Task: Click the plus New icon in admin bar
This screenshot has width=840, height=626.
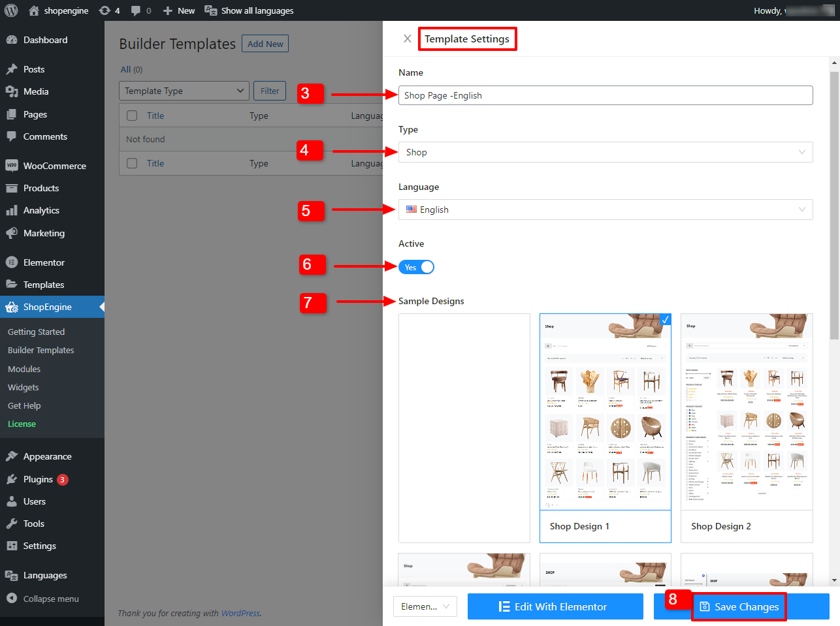Action: tap(168, 10)
